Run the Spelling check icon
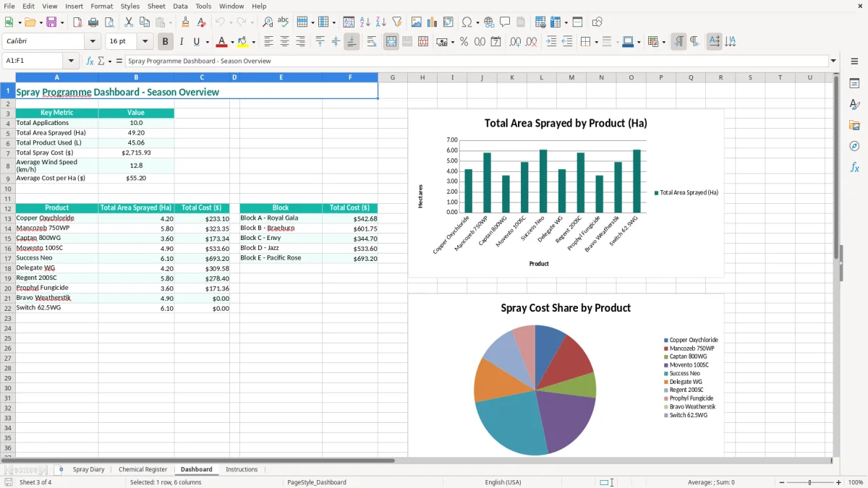Screen dimensions: 868x488 (x=284, y=22)
